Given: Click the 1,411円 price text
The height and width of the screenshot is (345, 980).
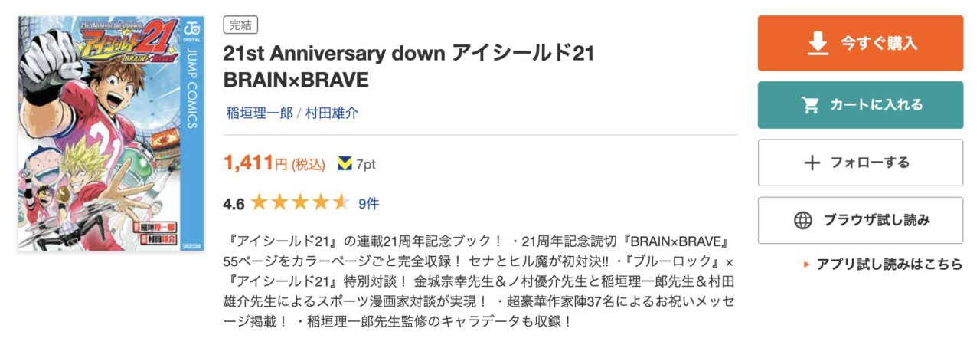Looking at the screenshot, I should coord(256,163).
